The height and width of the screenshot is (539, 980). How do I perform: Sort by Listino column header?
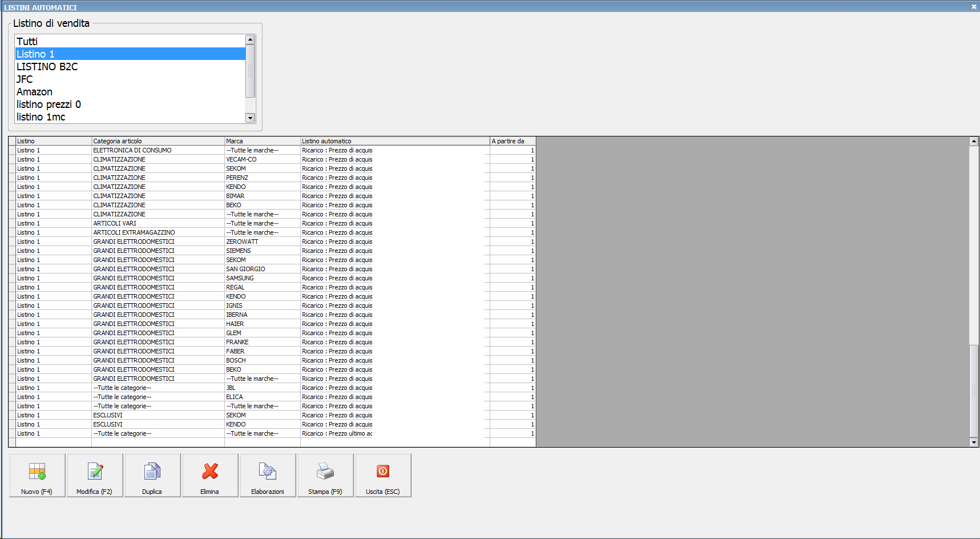coord(54,141)
